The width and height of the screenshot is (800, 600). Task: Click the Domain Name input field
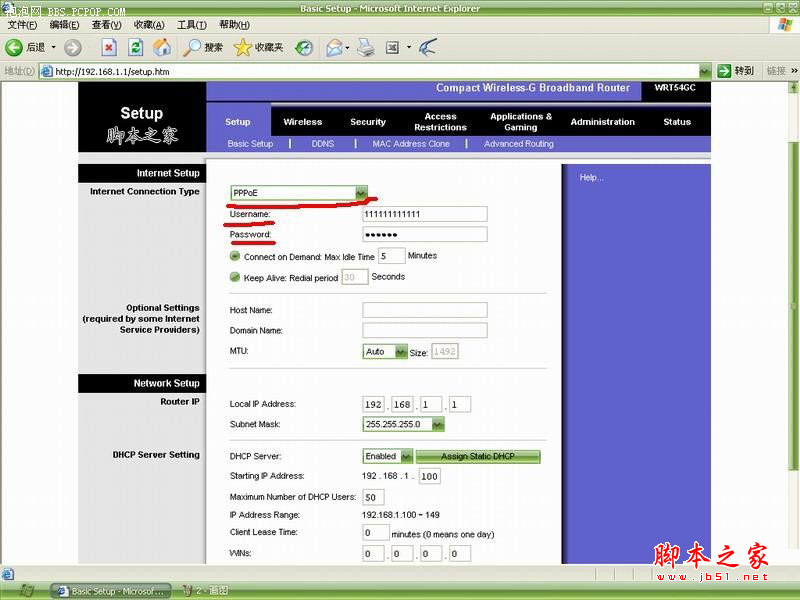pyautogui.click(x=424, y=330)
